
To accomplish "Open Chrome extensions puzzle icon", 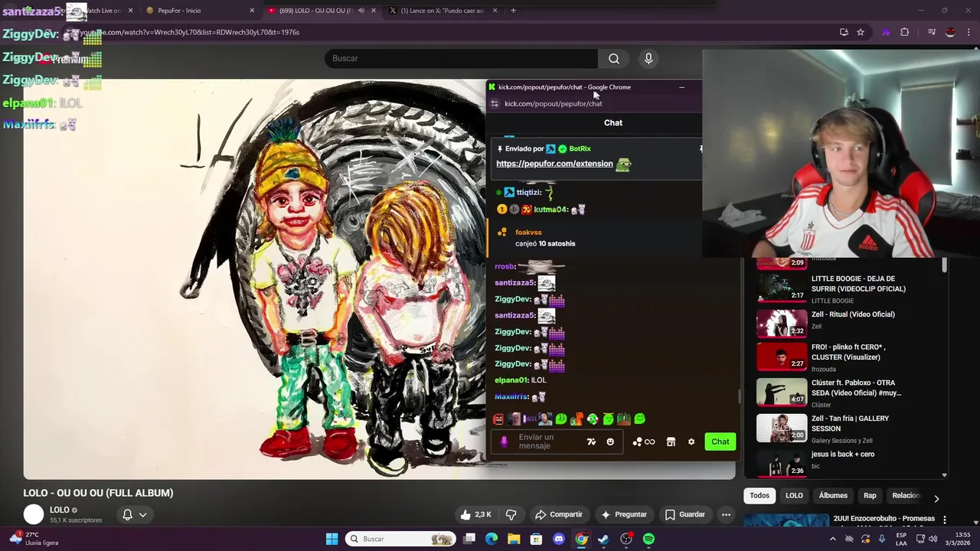I will [x=904, y=32].
